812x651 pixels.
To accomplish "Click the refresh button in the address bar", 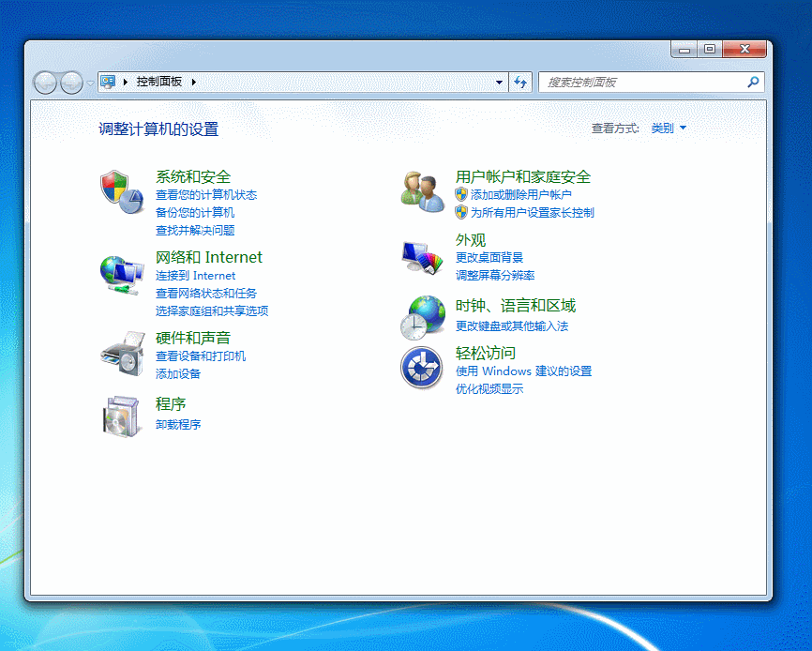I will click(x=520, y=82).
